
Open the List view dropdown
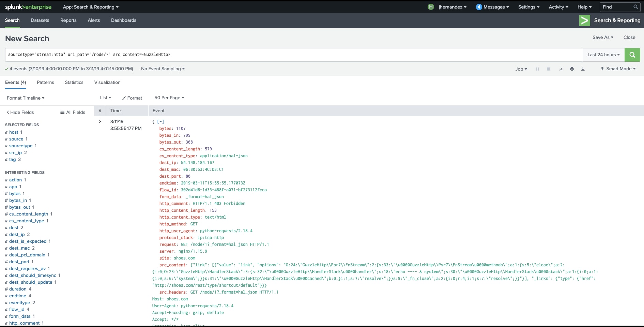(106, 98)
